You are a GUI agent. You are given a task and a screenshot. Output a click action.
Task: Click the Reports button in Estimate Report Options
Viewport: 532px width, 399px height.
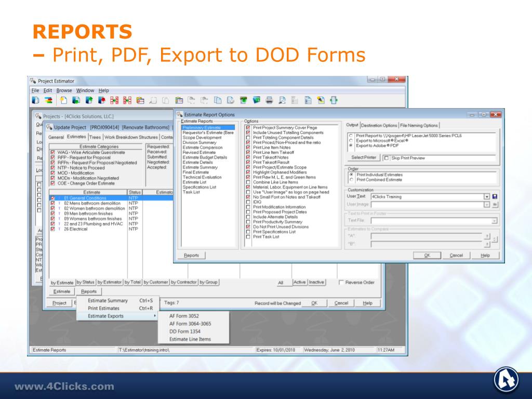[191, 255]
